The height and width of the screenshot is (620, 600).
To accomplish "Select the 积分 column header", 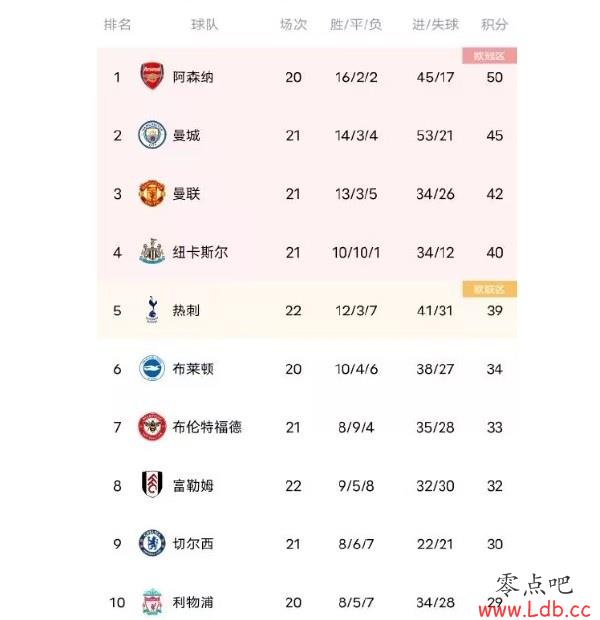I will point(494,25).
